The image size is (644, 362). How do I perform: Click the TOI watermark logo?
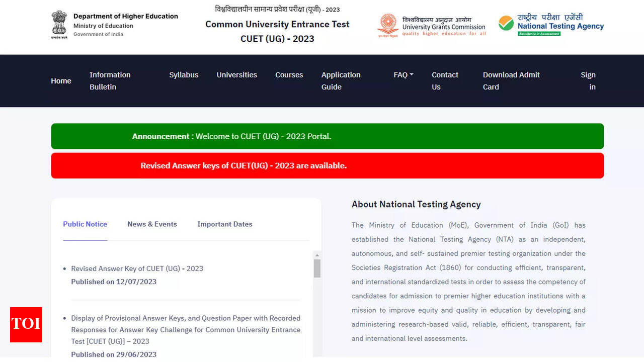tap(26, 324)
